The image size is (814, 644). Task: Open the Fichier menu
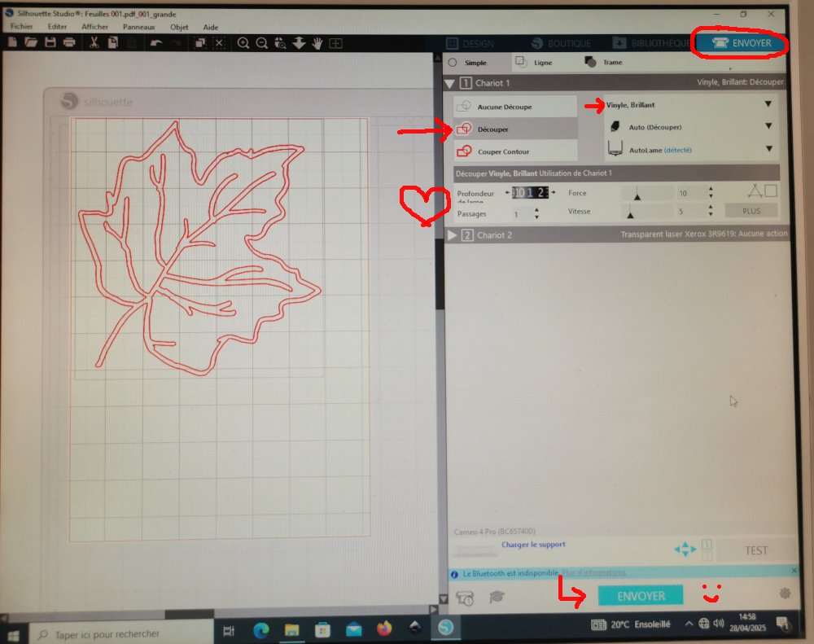click(x=21, y=27)
